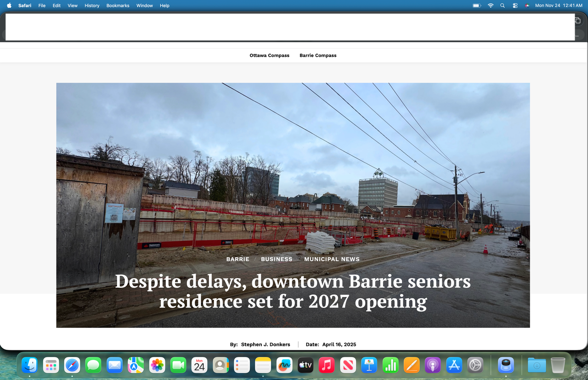Open Maps from the Dock
This screenshot has width=588, height=380.
click(136, 365)
